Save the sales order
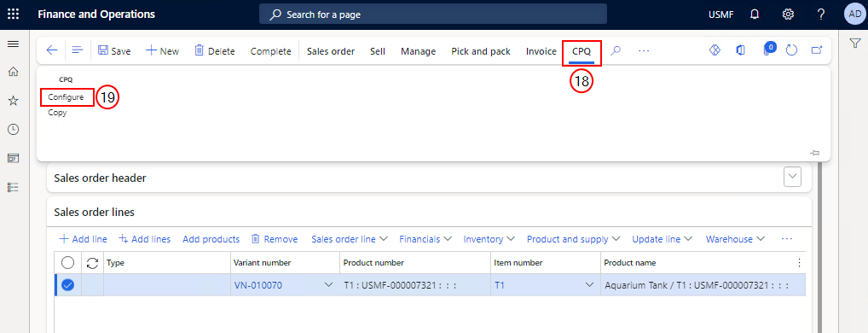The width and height of the screenshot is (868, 333). [x=114, y=51]
